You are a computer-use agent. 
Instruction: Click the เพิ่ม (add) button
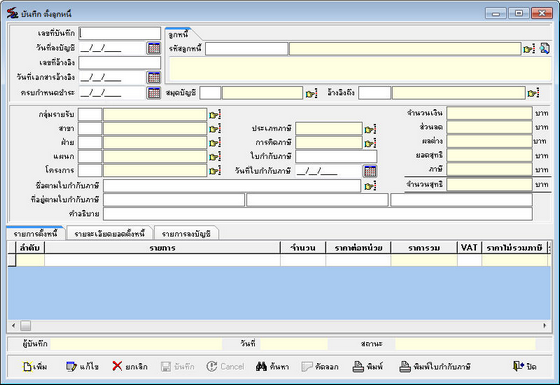pos(35,366)
